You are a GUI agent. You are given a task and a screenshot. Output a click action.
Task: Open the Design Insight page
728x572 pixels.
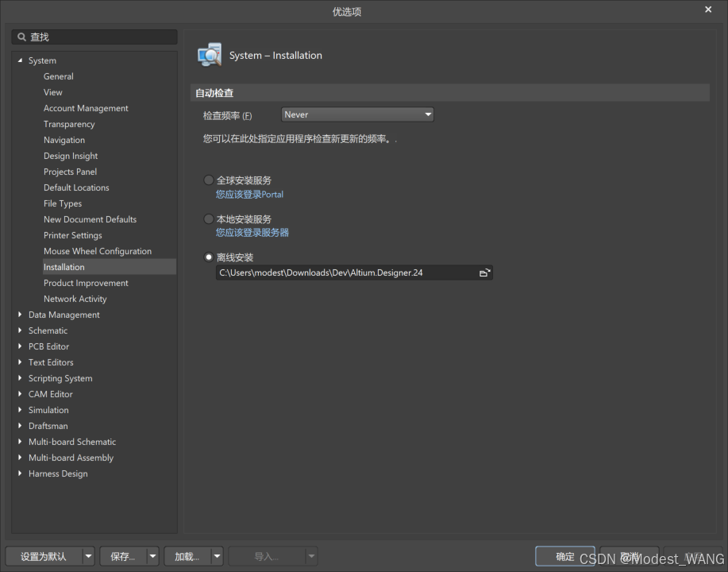click(71, 156)
